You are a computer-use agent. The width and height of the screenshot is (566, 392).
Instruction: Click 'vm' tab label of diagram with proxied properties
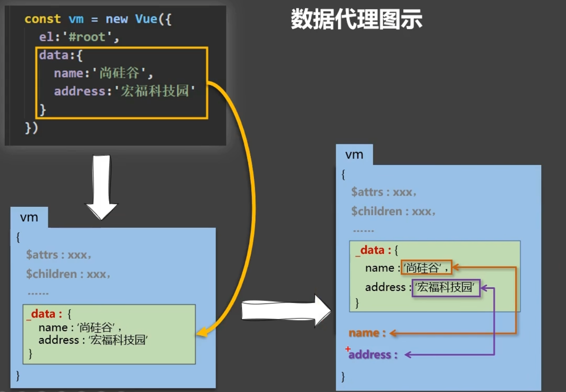click(354, 155)
